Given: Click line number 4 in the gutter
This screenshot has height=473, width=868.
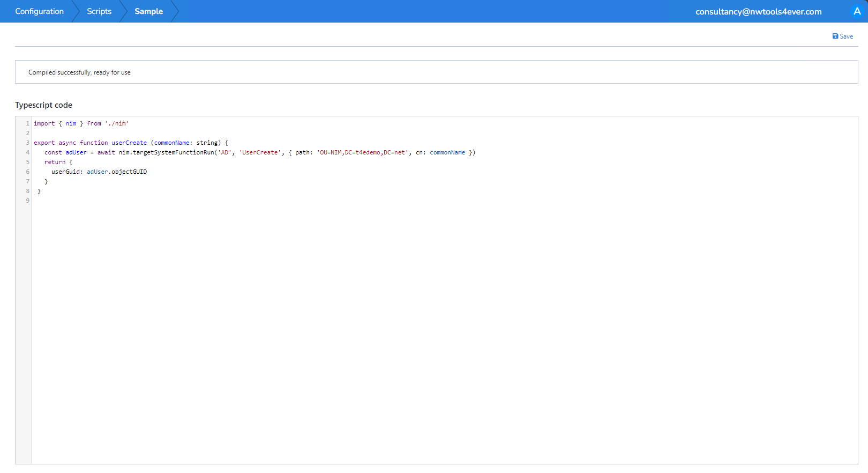Looking at the screenshot, I should tap(28, 152).
